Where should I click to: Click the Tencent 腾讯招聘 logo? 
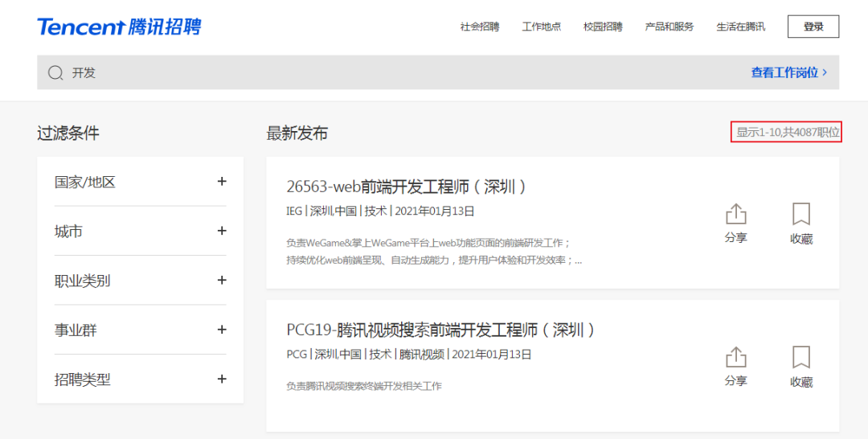(x=119, y=27)
